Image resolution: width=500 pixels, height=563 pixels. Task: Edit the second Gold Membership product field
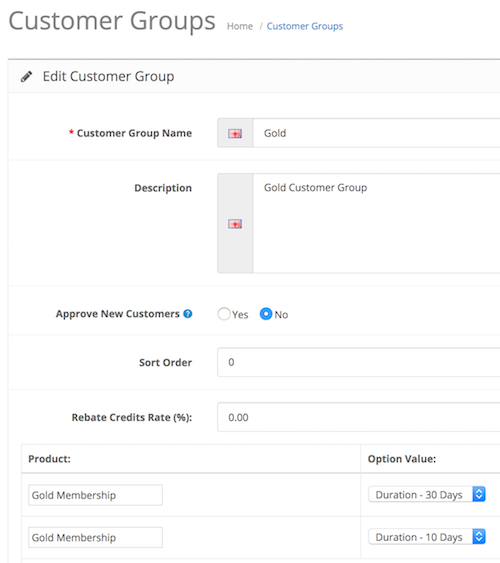pos(95,538)
